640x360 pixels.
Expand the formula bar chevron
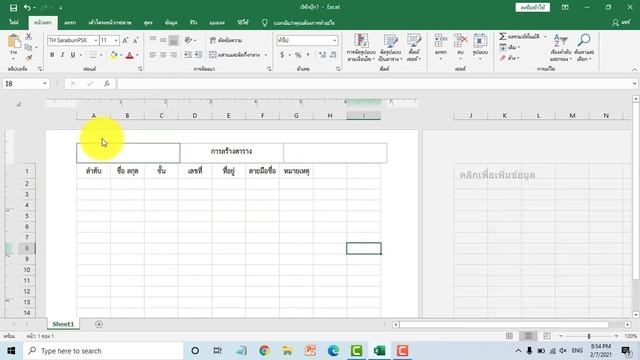634,84
